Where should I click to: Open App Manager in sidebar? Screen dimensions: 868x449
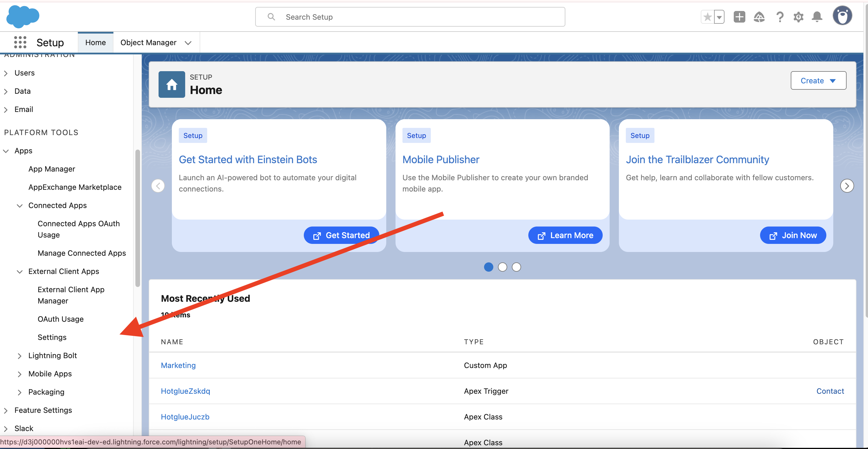coord(52,169)
